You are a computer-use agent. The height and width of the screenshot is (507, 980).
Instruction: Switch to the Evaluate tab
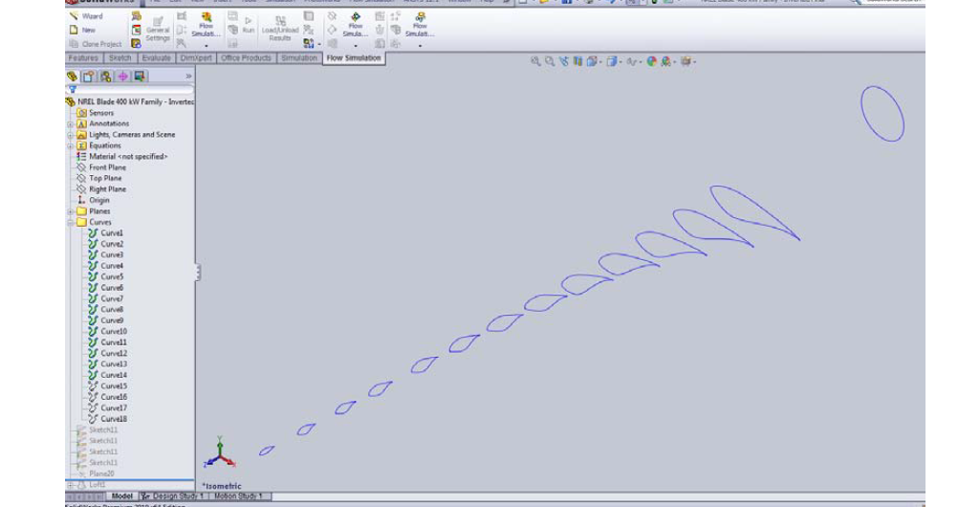[x=156, y=58]
